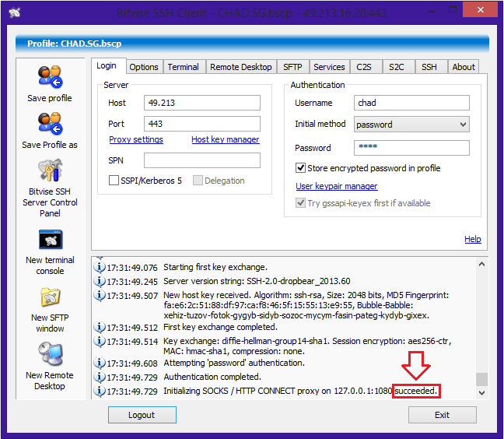Click the Help link

tap(473, 239)
